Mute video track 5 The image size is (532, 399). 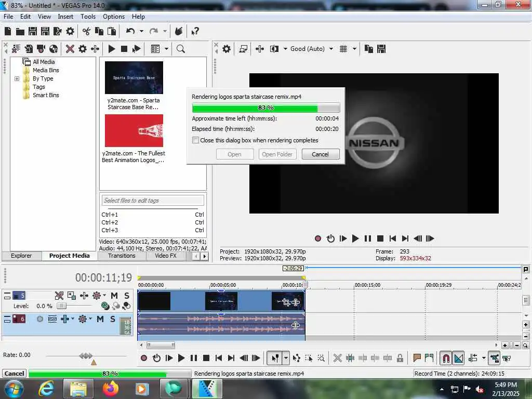coord(114,296)
